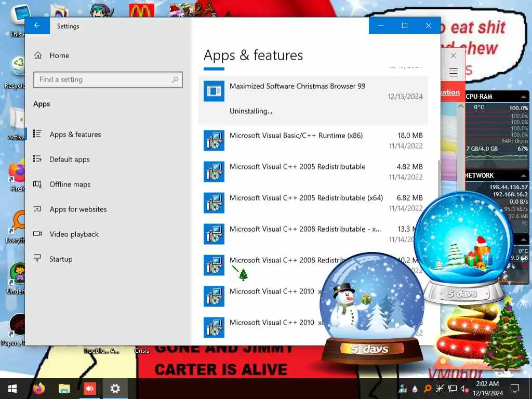Viewport: 532px width, 399px height.
Task: Click the Christmas Browser 99 app icon
Action: [x=214, y=91]
